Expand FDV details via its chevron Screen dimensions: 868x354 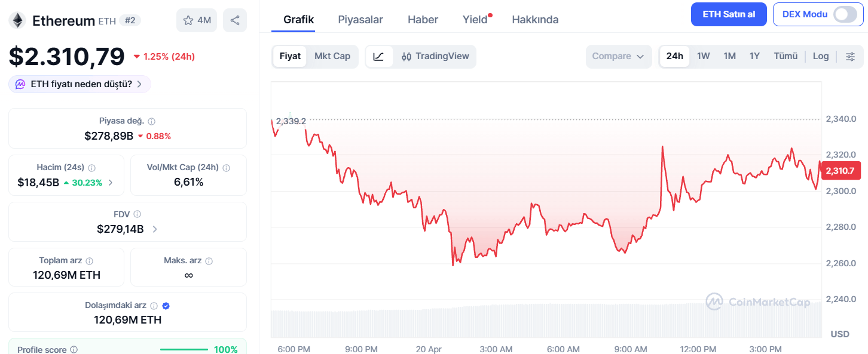(x=154, y=227)
